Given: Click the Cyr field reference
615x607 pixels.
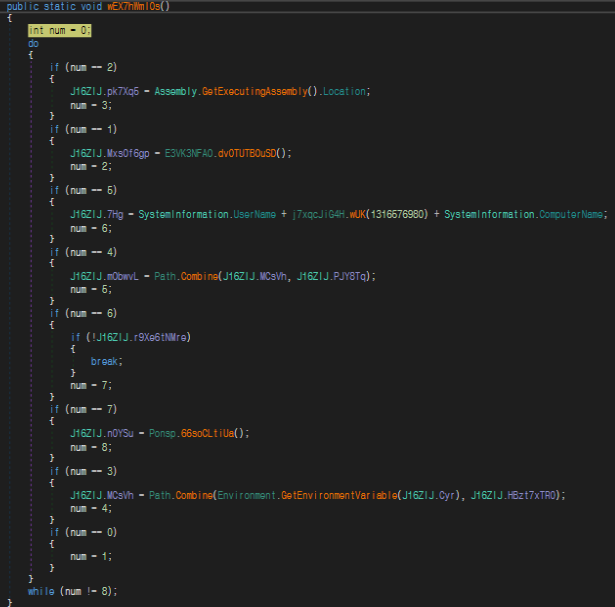Looking at the screenshot, I should pos(447,496).
